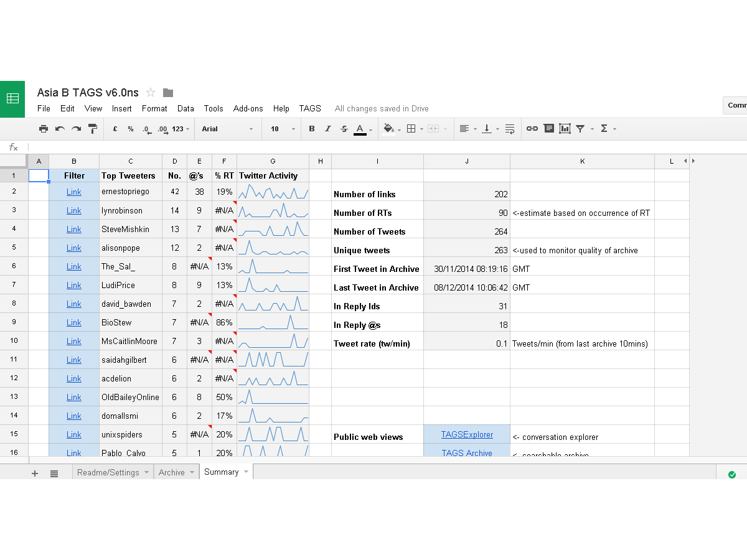
Task: Switch to the Archive sheet tab
Action: coord(171,472)
